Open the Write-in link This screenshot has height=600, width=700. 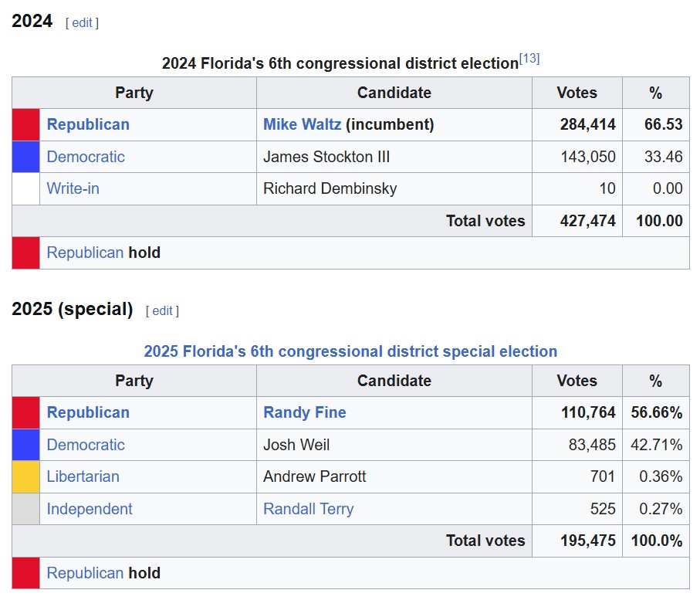point(73,188)
